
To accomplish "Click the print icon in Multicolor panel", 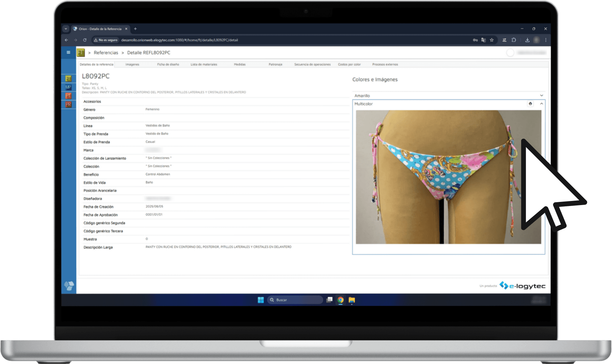I will 530,104.
